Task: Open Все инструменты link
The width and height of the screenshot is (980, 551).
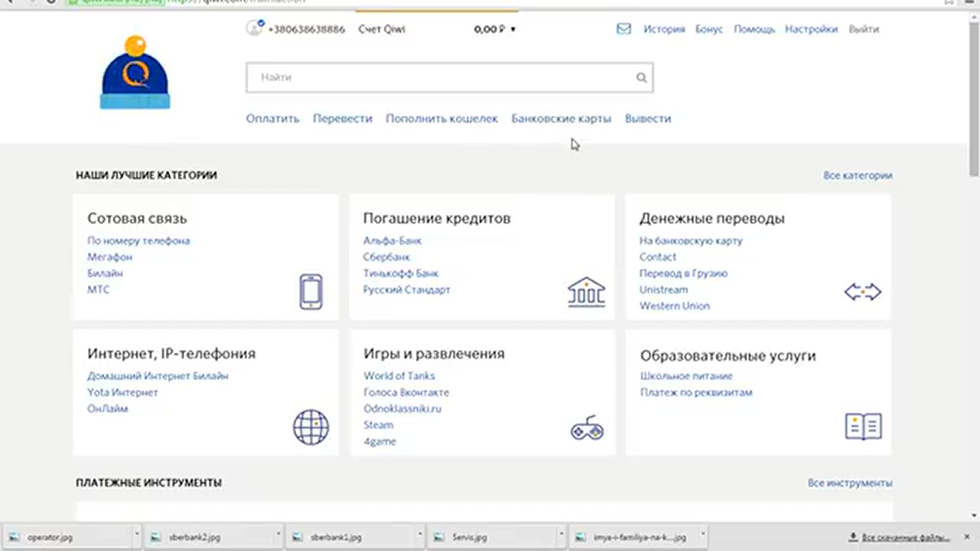Action: [x=850, y=483]
